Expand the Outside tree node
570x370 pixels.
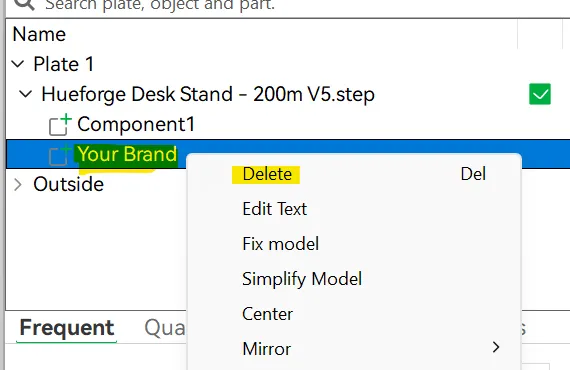click(x=18, y=185)
